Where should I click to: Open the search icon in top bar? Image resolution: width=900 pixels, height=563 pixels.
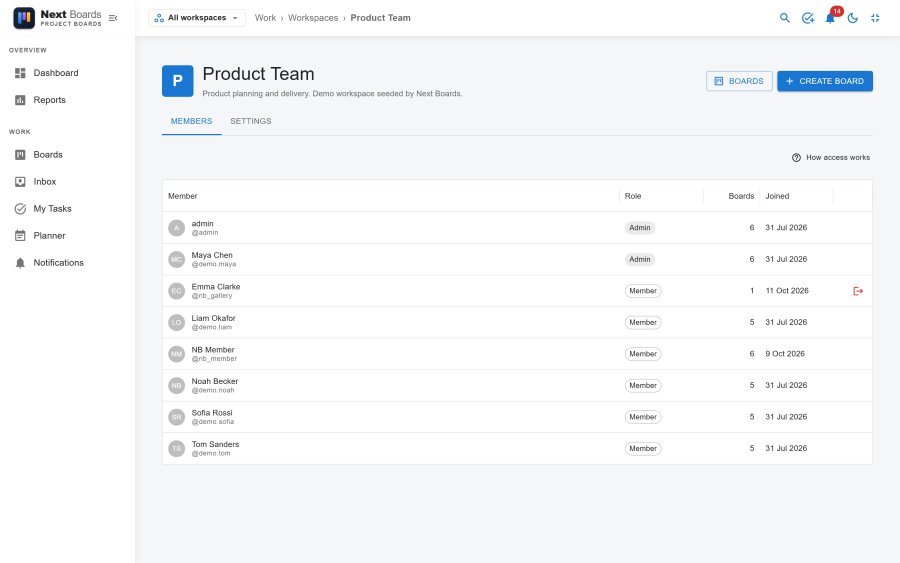[785, 18]
